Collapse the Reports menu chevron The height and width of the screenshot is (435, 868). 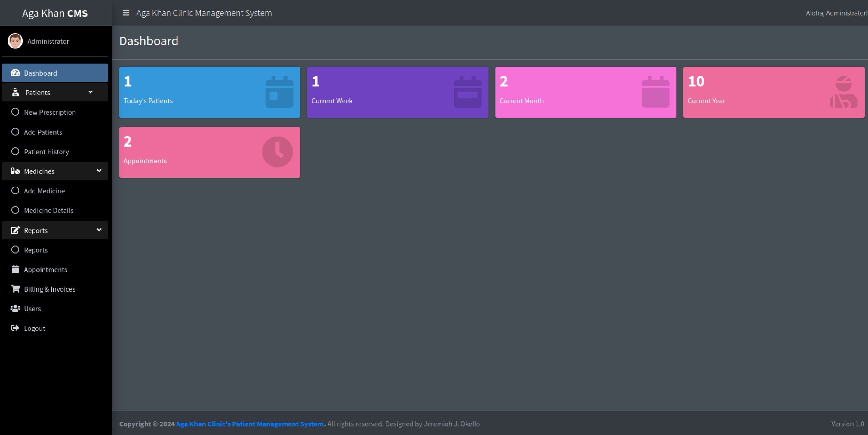[x=99, y=230]
